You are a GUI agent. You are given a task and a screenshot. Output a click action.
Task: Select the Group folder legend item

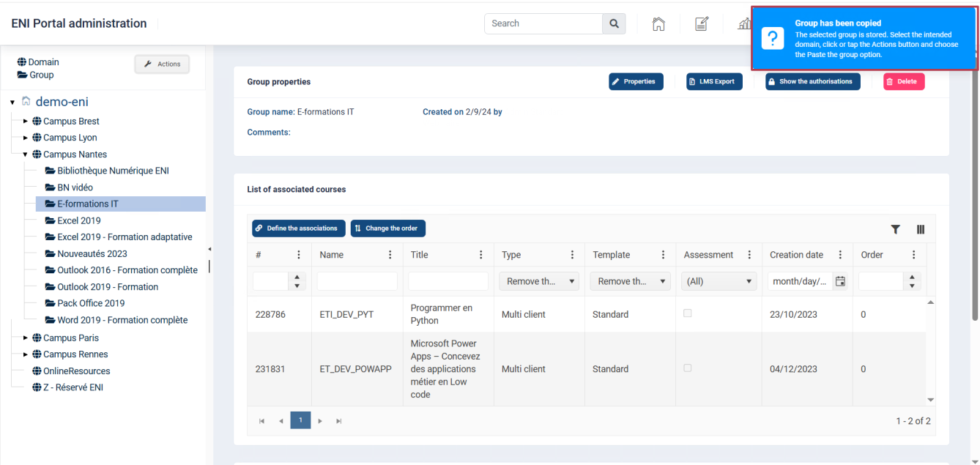click(x=35, y=75)
